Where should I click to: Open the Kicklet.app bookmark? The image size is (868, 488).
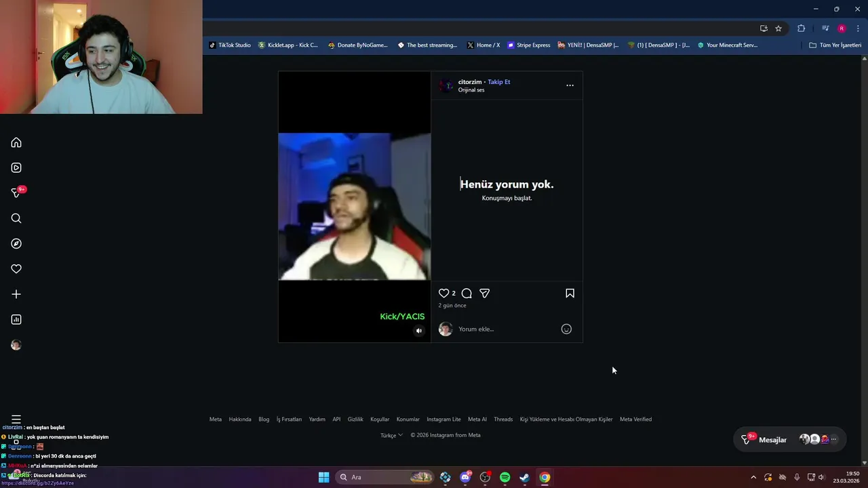(288, 45)
